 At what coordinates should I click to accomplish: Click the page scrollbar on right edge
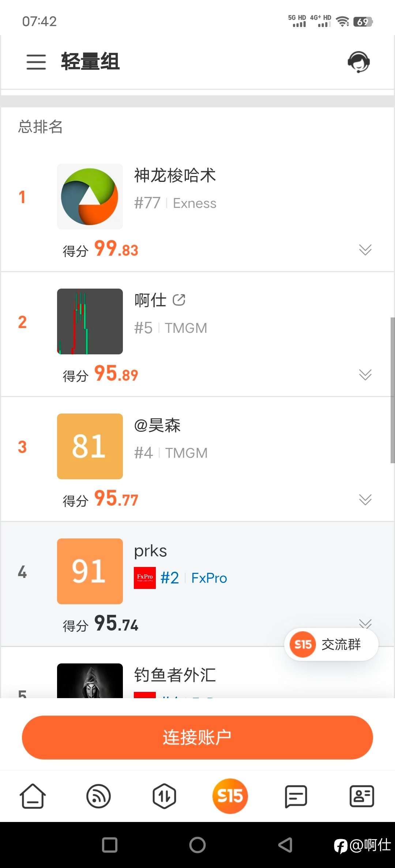click(392, 390)
